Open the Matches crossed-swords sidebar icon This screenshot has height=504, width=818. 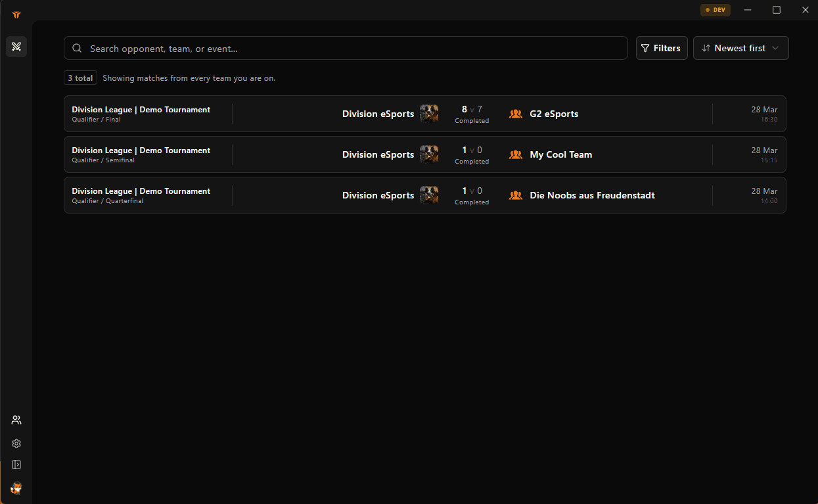click(x=16, y=47)
